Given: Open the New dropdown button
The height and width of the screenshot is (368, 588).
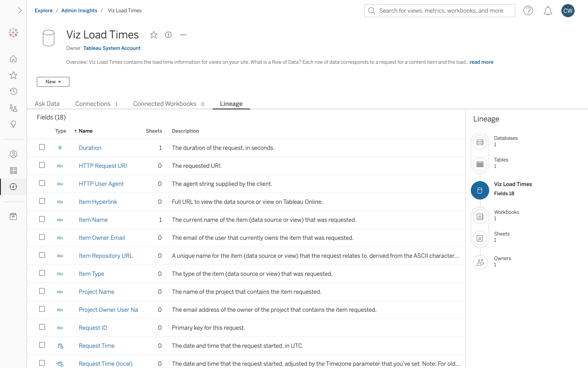Looking at the screenshot, I should pyautogui.click(x=53, y=82).
